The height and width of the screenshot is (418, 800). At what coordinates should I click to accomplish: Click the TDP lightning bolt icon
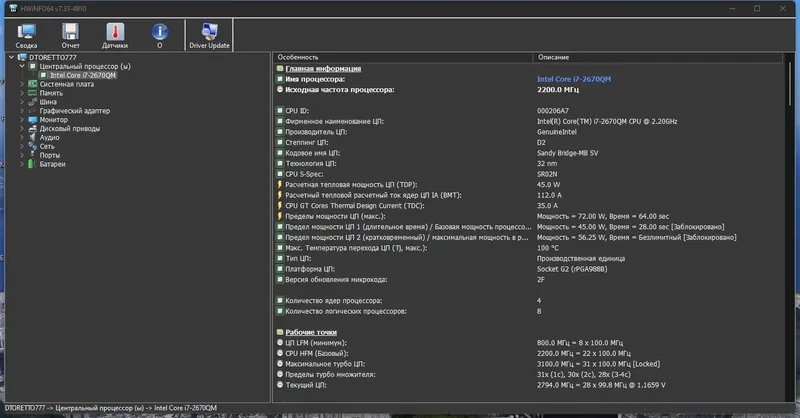coord(280,185)
